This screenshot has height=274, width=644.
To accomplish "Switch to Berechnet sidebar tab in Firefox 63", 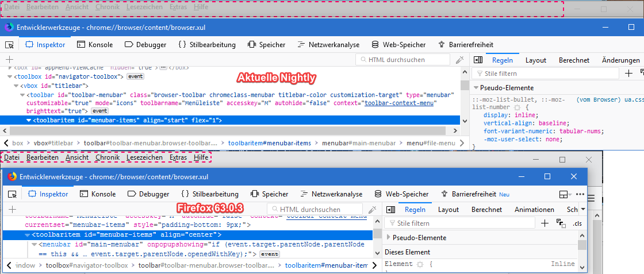I will (486, 210).
